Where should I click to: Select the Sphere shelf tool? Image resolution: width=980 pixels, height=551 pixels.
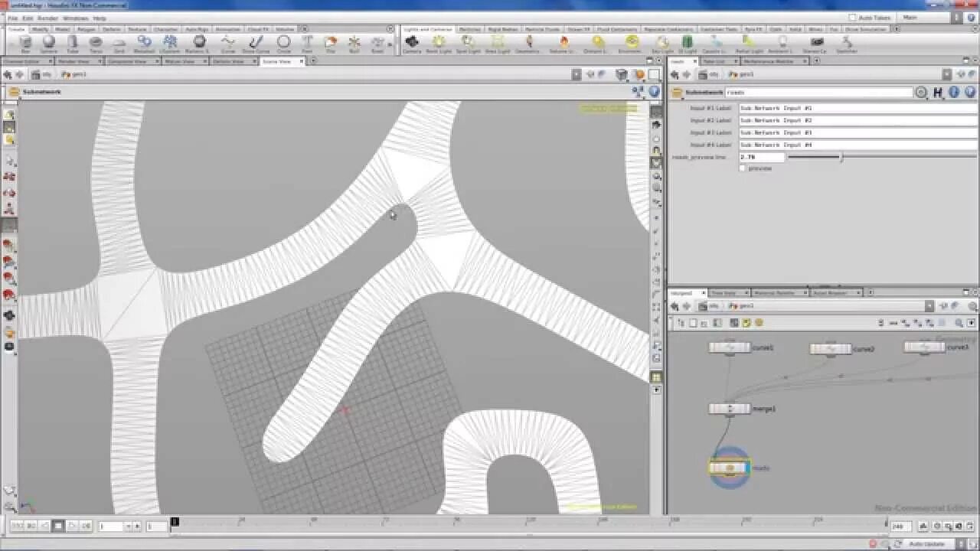pyautogui.click(x=49, y=44)
